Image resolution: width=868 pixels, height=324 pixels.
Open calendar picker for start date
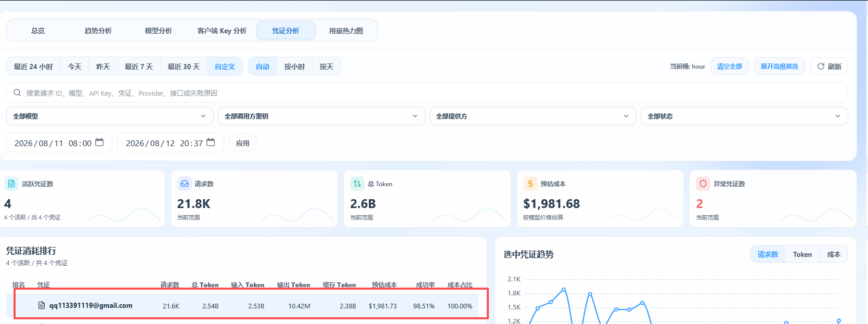(x=99, y=142)
